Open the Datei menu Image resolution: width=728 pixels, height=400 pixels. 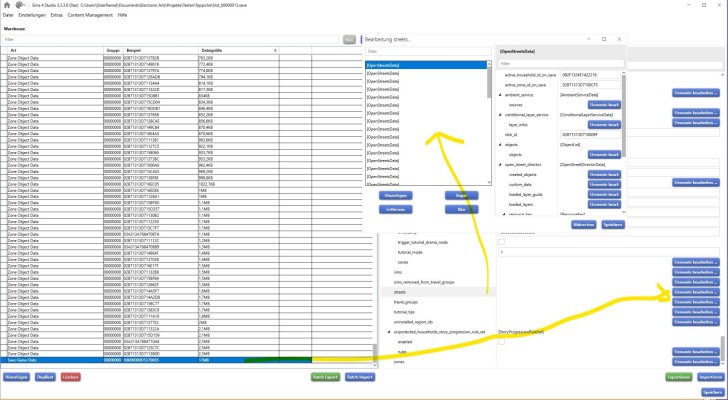click(8, 15)
